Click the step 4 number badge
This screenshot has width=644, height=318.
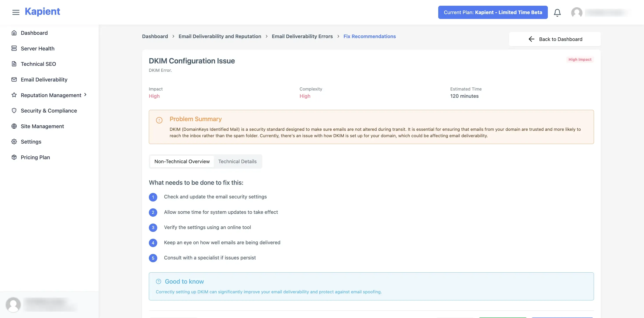[153, 243]
